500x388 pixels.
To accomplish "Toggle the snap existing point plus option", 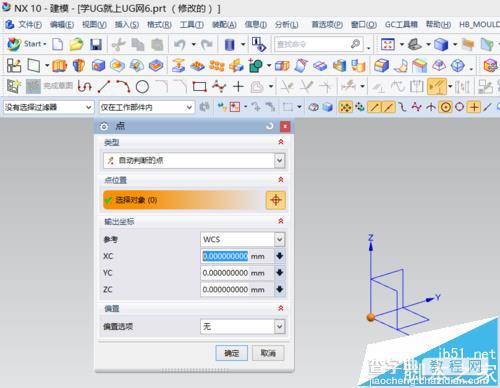I will click(x=474, y=107).
